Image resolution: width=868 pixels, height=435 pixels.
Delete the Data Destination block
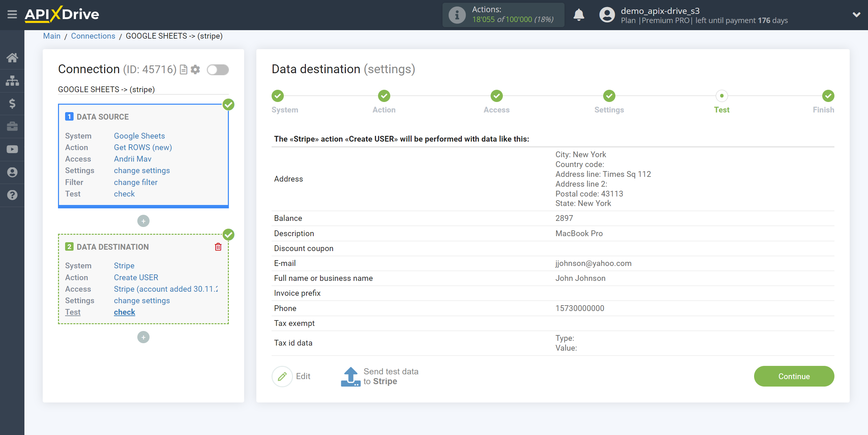(218, 247)
